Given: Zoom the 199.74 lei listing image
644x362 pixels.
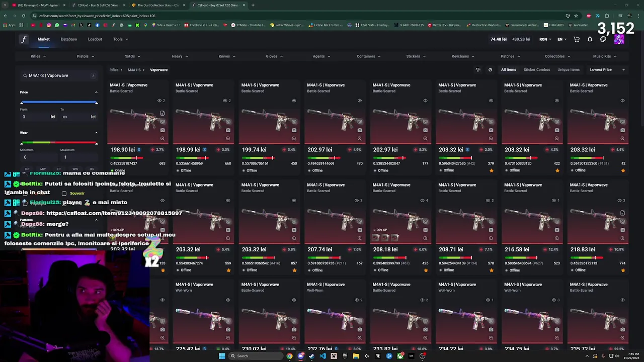Looking at the screenshot, I should point(294,138).
